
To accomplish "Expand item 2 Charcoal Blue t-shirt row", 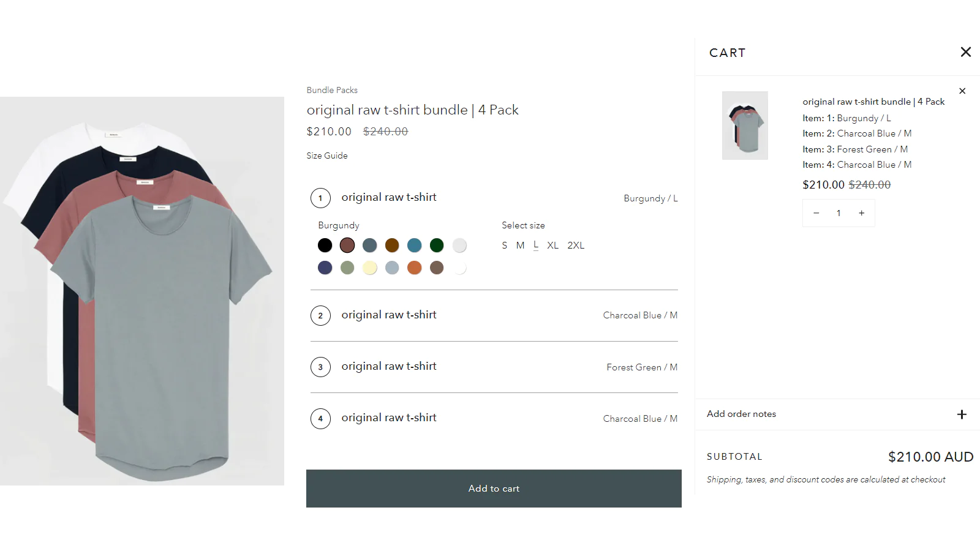I will (494, 315).
